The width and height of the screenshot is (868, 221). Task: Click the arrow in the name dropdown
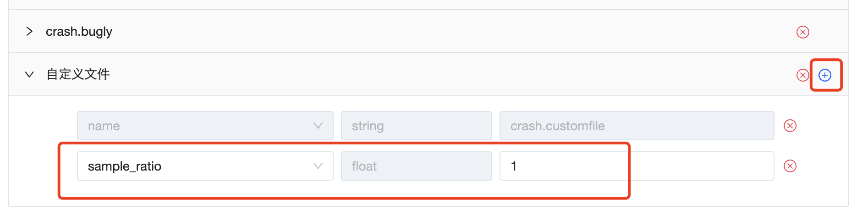[x=318, y=126]
